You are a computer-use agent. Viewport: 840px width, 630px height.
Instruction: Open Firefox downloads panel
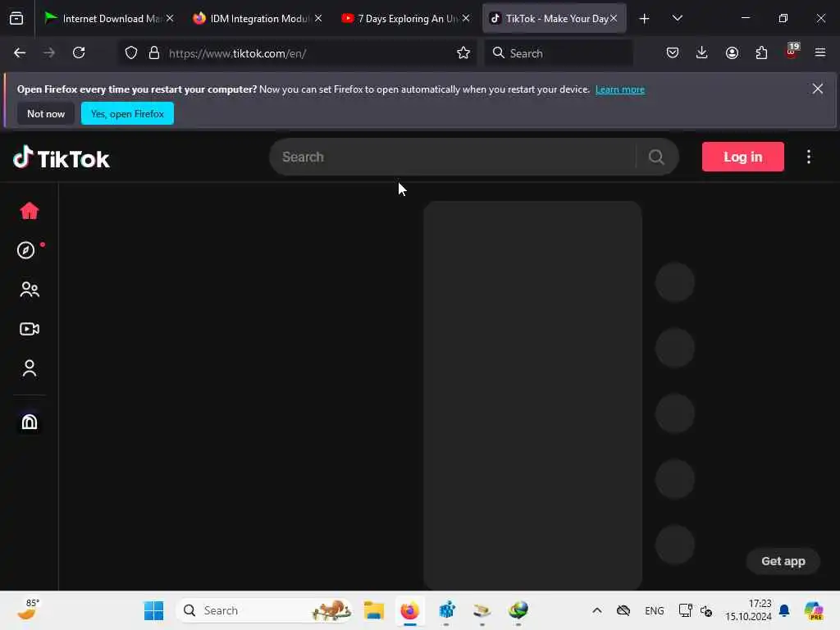[x=702, y=53]
